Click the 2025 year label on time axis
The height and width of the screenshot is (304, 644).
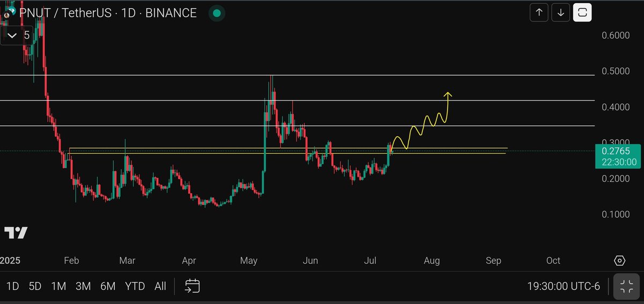tap(9, 260)
